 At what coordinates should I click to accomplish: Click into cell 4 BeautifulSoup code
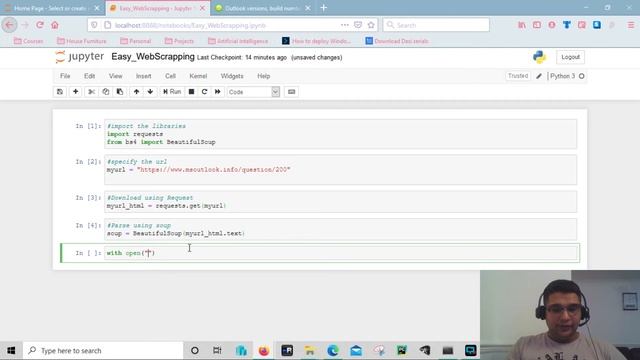tap(340, 229)
